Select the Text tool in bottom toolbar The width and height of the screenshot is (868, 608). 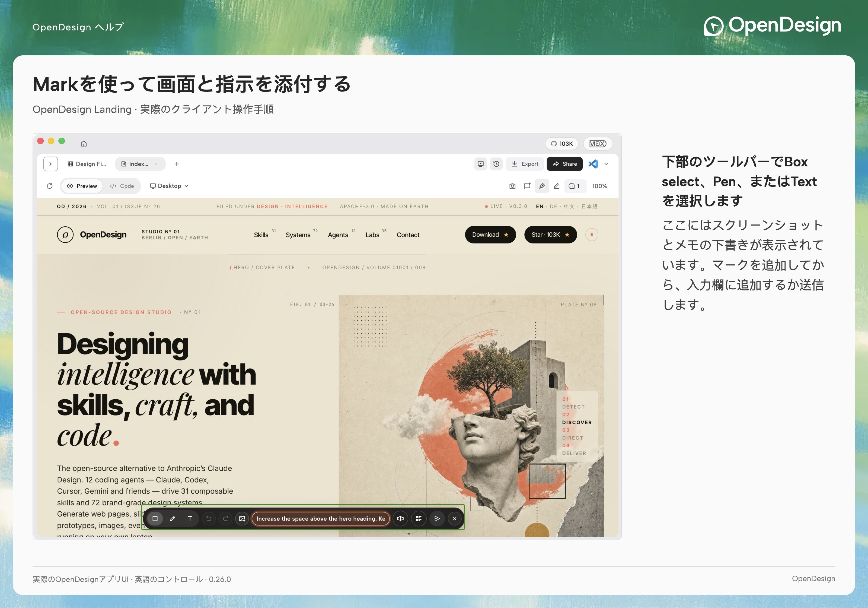pyautogui.click(x=190, y=518)
